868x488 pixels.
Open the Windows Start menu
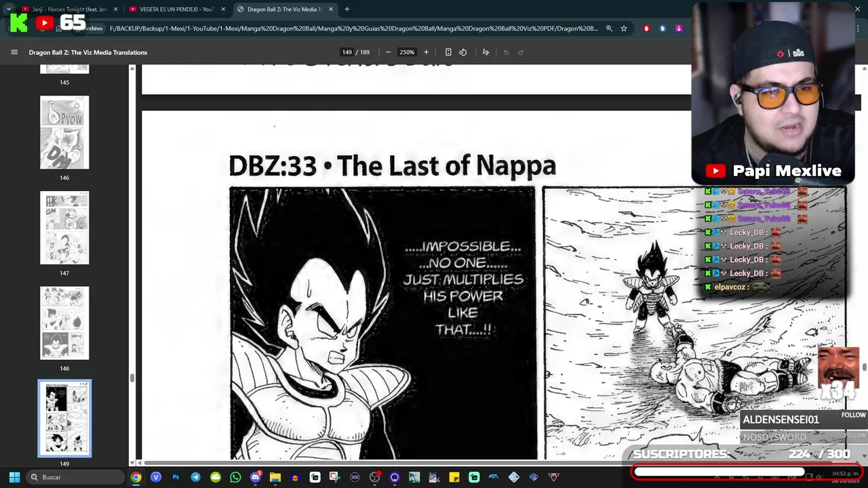coord(14,477)
